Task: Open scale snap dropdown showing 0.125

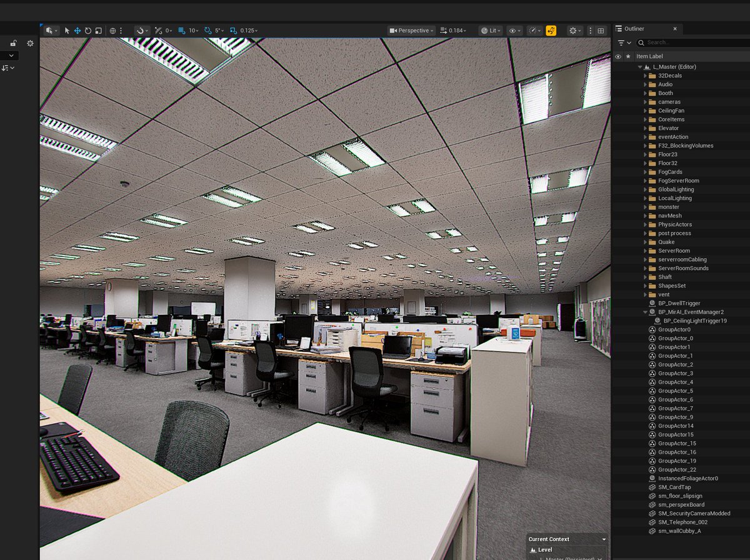Action: click(x=249, y=30)
